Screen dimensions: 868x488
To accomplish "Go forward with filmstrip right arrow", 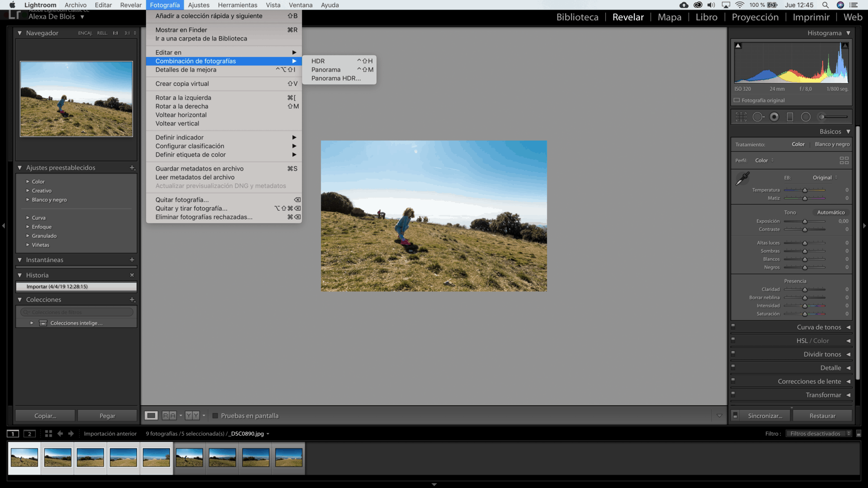I will tap(71, 434).
